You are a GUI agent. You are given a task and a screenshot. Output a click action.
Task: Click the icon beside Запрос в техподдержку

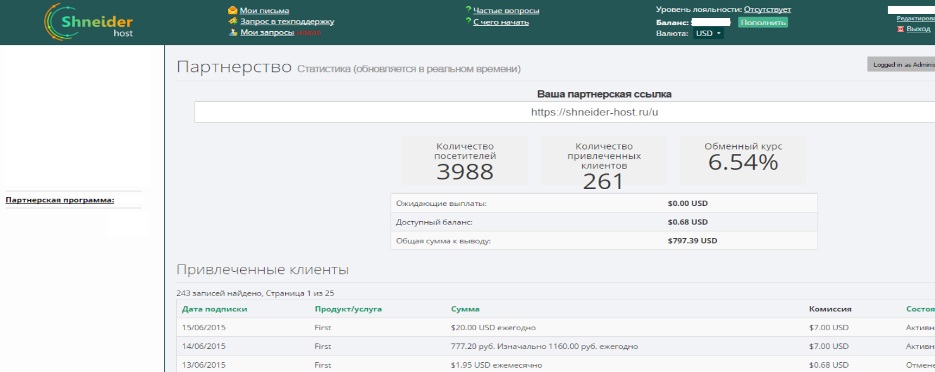[233, 21]
